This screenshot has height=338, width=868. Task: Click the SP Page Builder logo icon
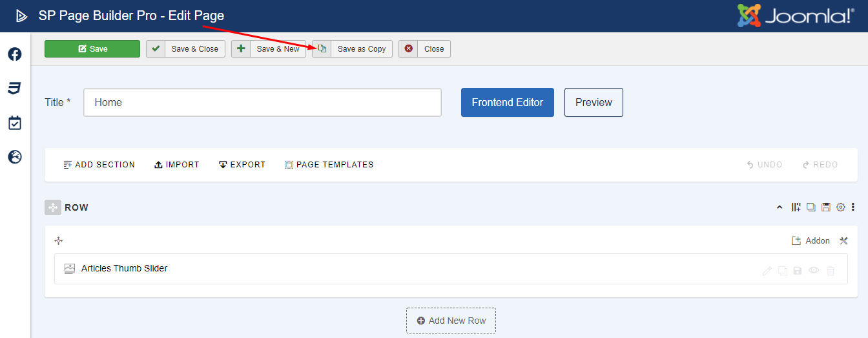pyautogui.click(x=22, y=16)
